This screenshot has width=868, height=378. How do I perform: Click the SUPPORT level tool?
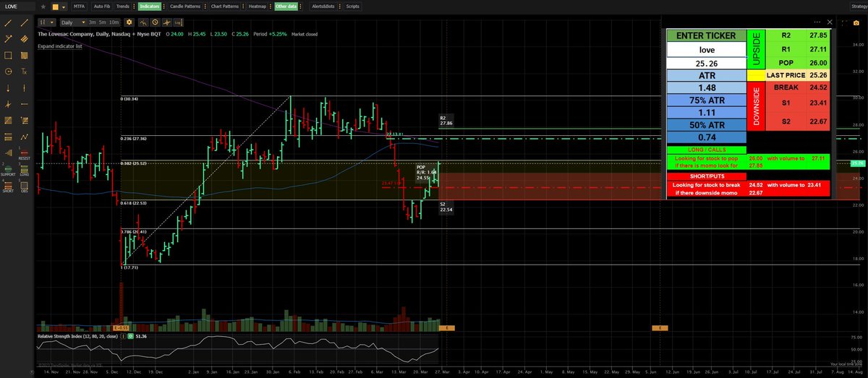[8, 171]
